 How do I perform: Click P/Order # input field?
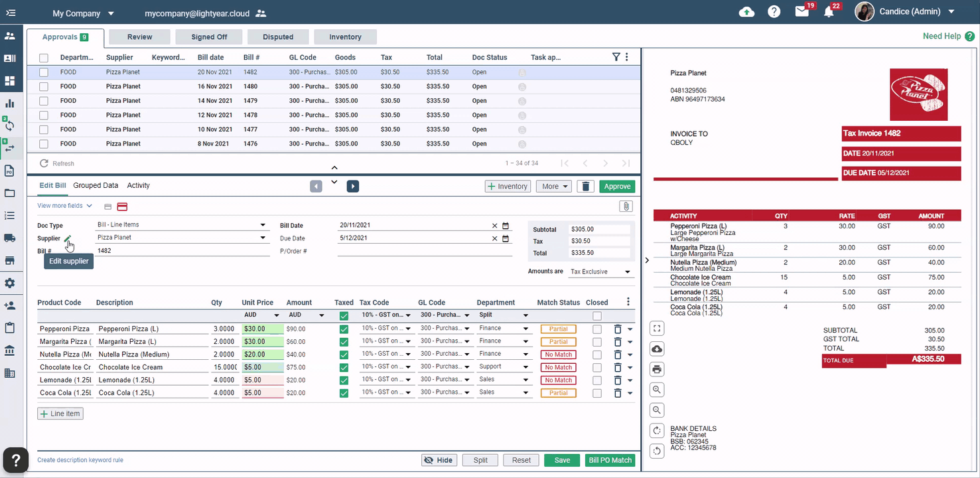tap(425, 251)
